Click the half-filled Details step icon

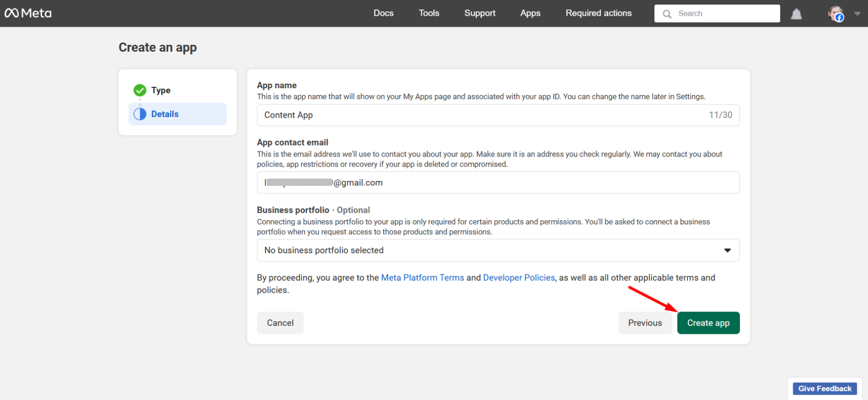(140, 114)
